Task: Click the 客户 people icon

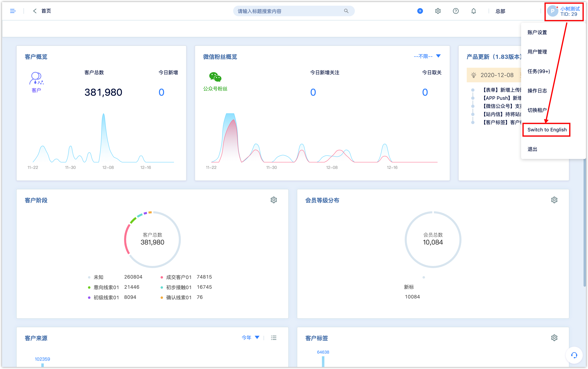Action: (x=36, y=78)
